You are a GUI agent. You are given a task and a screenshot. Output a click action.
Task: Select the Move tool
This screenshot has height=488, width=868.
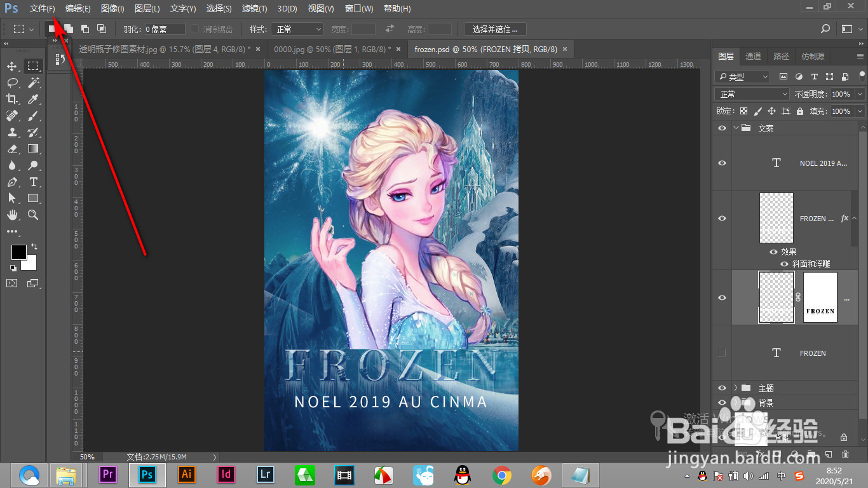pyautogui.click(x=12, y=67)
